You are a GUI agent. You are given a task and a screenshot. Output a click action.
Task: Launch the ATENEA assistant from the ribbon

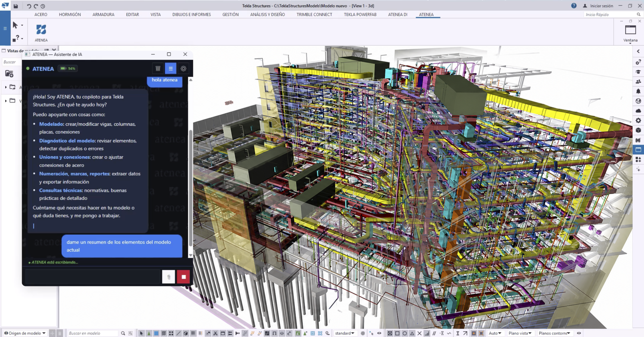tap(41, 33)
